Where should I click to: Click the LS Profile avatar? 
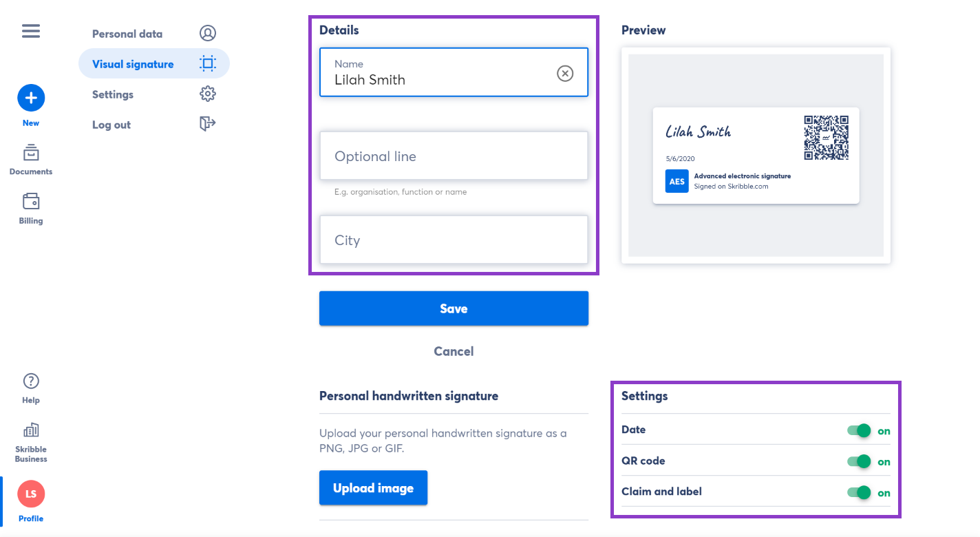(31, 494)
